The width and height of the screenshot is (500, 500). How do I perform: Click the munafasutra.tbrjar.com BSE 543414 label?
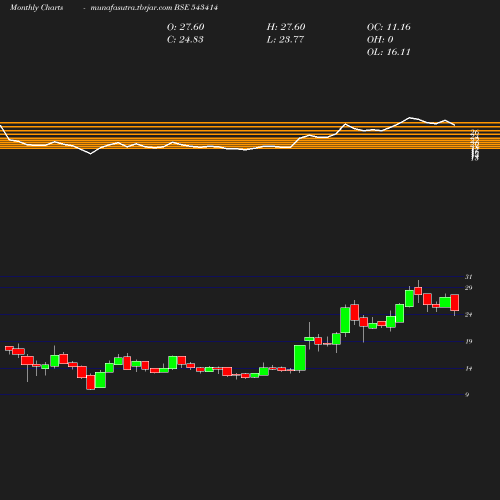tap(154, 7)
